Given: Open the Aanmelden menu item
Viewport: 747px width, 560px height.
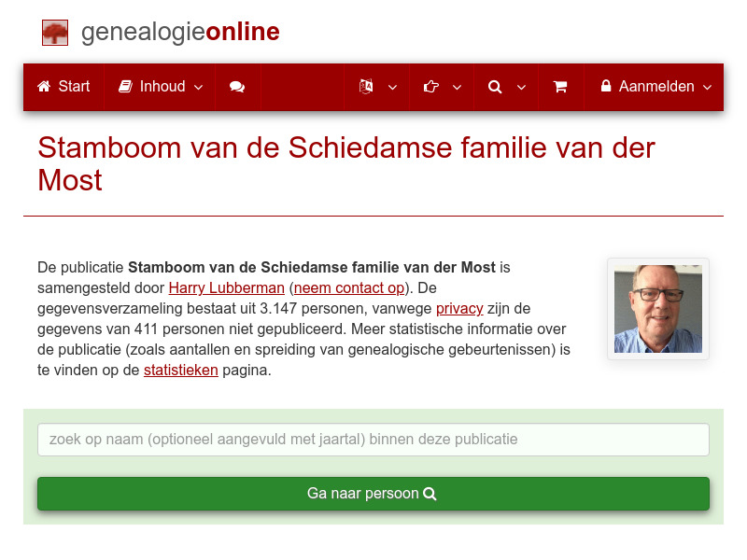Looking at the screenshot, I should tap(657, 86).
